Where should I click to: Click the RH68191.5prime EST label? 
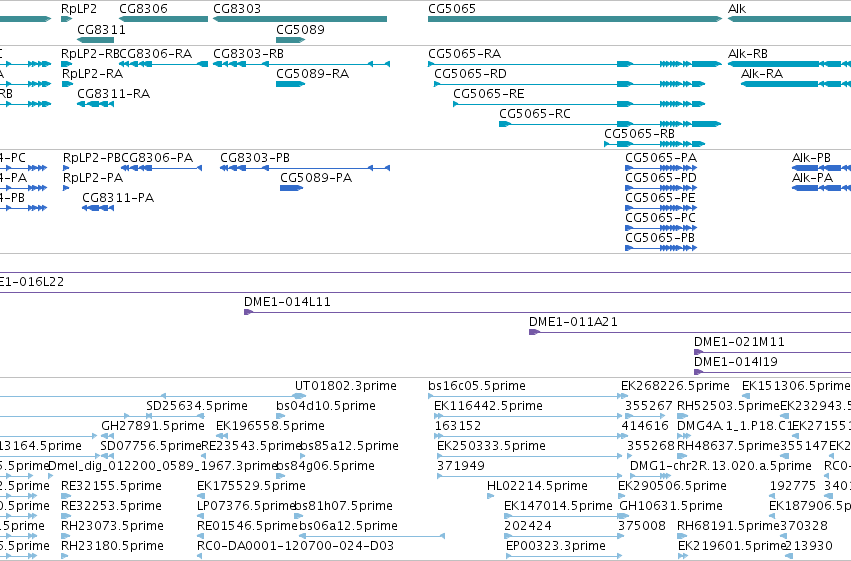pos(728,526)
